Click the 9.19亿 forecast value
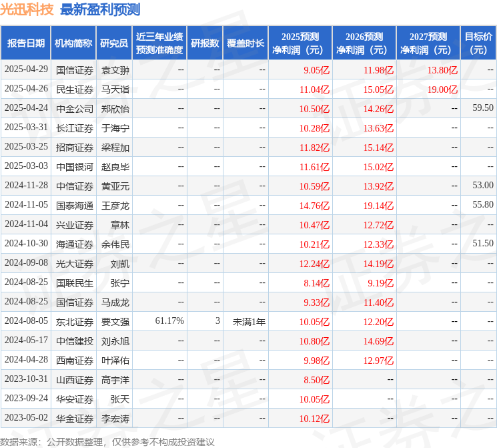 point(380,283)
